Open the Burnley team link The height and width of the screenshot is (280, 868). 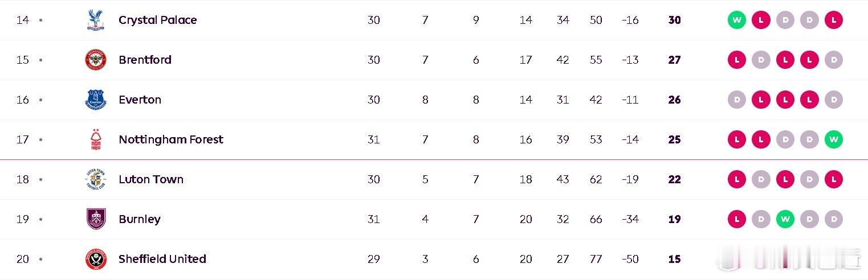pos(140,219)
